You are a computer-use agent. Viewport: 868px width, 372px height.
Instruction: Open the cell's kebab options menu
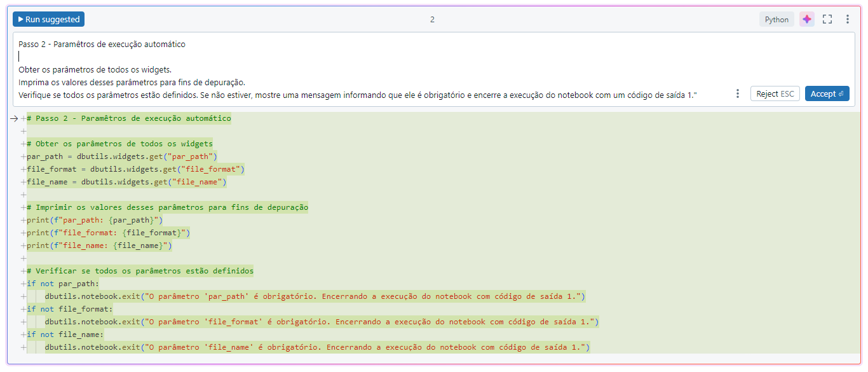click(848, 19)
